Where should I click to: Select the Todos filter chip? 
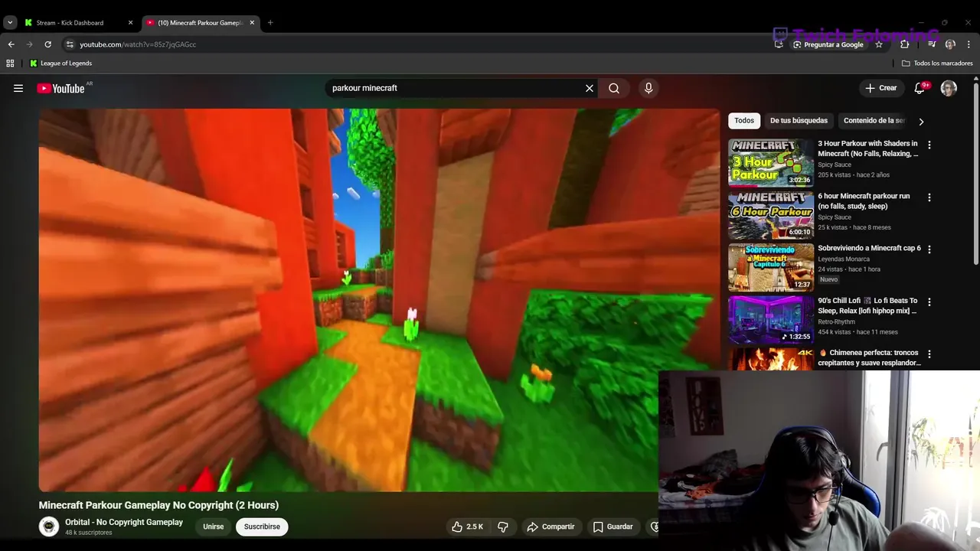tap(744, 121)
